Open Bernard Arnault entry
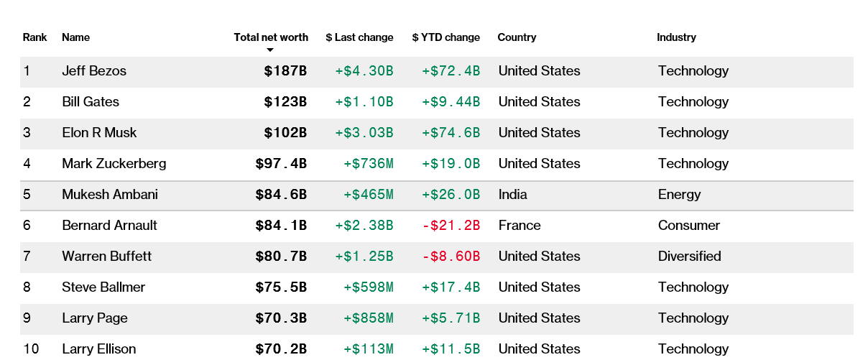Screen dimensions: 868x360 (109, 226)
